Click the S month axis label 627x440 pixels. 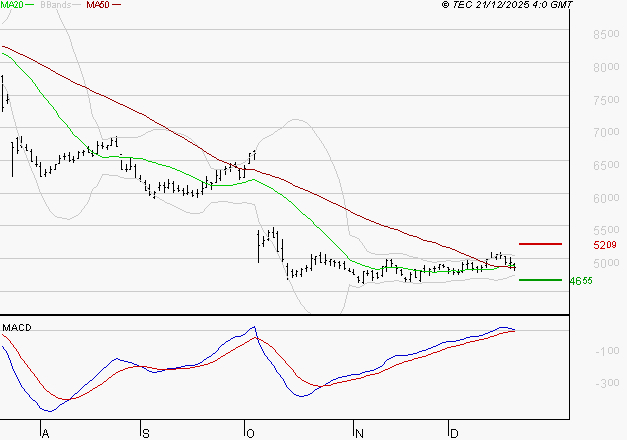click(x=146, y=434)
